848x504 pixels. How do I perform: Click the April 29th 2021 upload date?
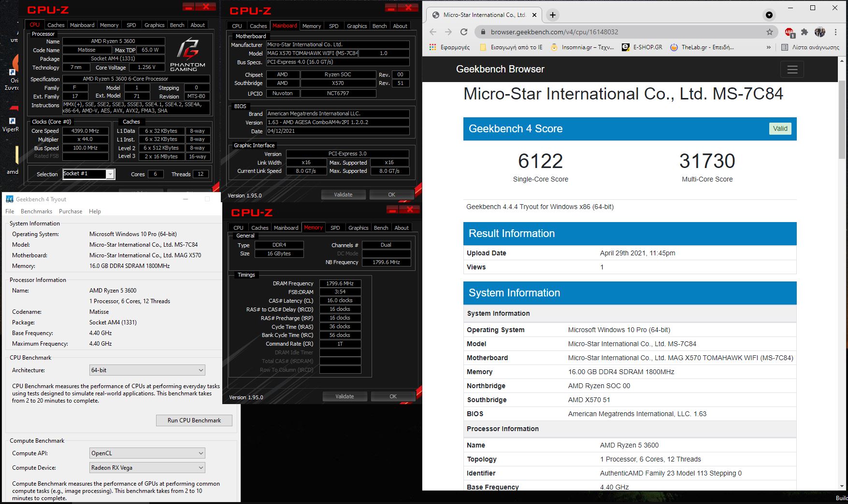[637, 253]
